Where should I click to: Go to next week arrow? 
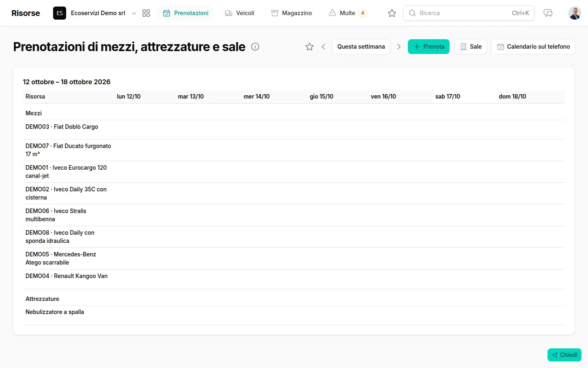pos(399,47)
